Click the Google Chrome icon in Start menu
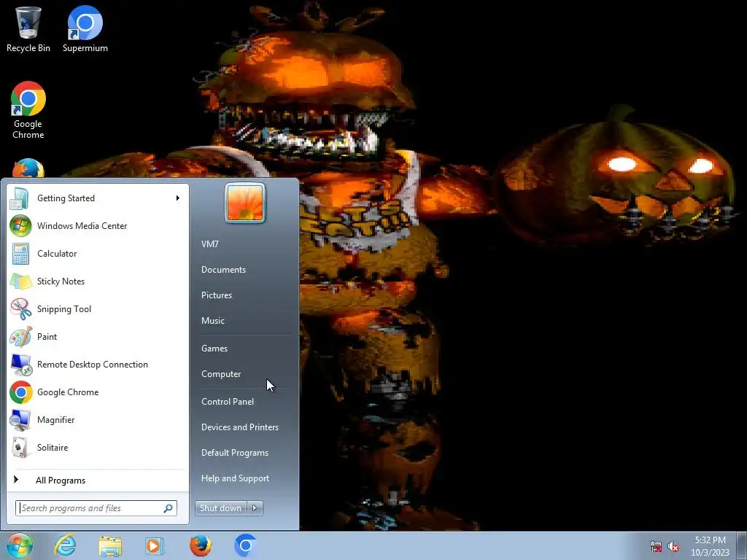Viewport: 747px width, 560px height. point(21,392)
